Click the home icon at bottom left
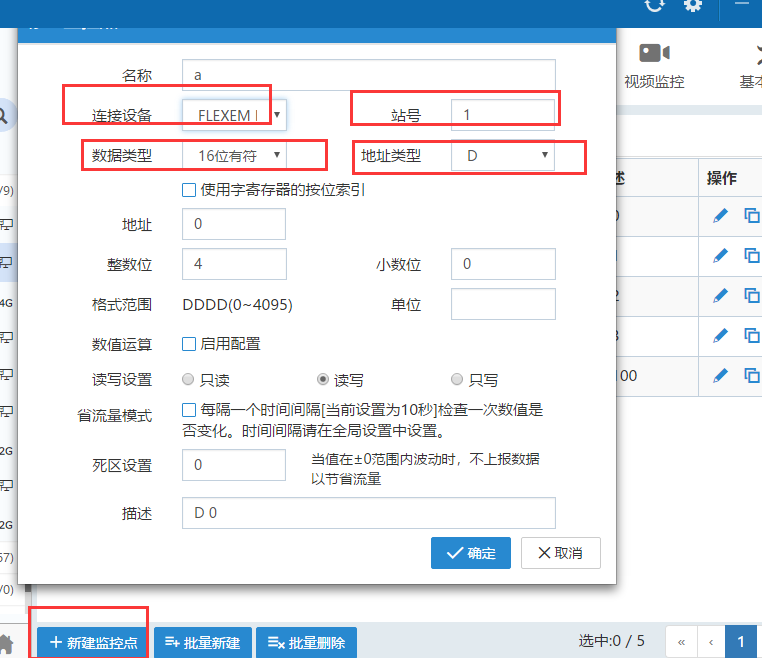The width and height of the screenshot is (762, 658). 6,644
